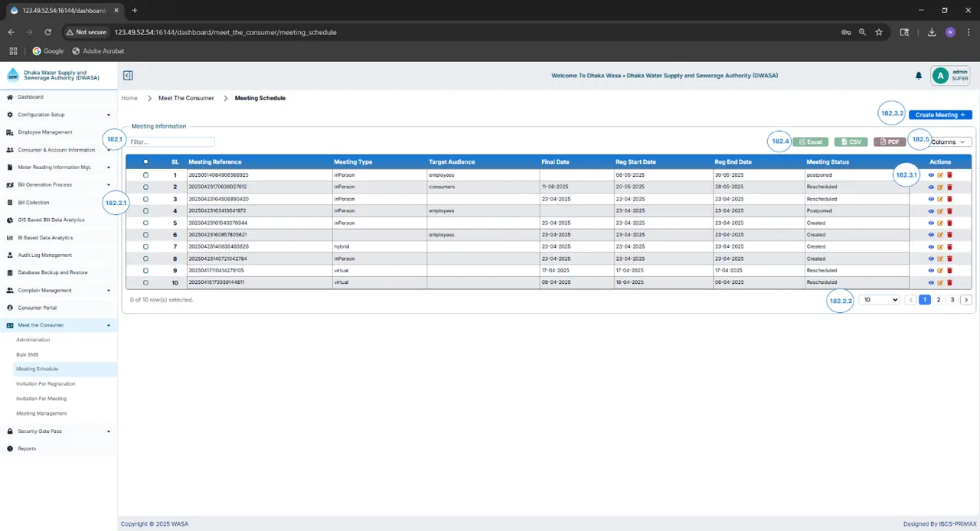Screen dimensions: 980x531
Task: Toggle the select-all checkbox in table header
Action: click(145, 161)
